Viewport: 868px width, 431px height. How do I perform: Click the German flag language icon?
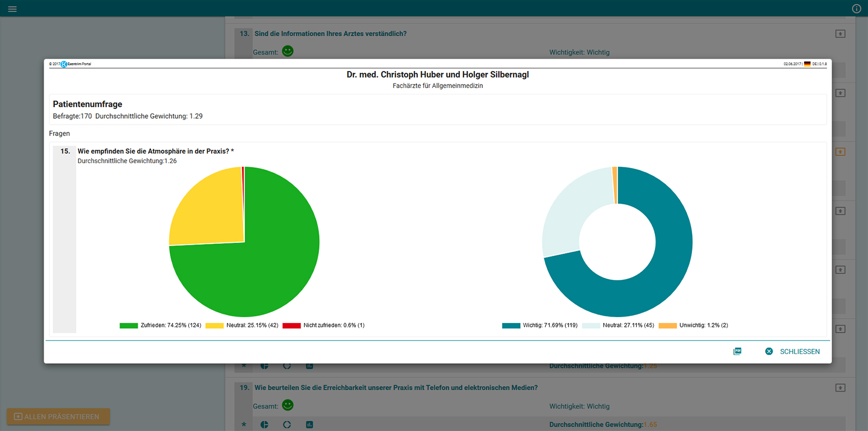(807, 64)
